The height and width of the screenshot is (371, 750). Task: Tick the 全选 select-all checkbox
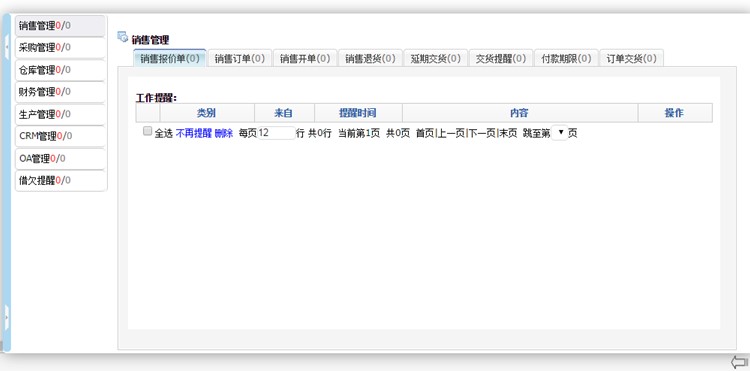[147, 131]
